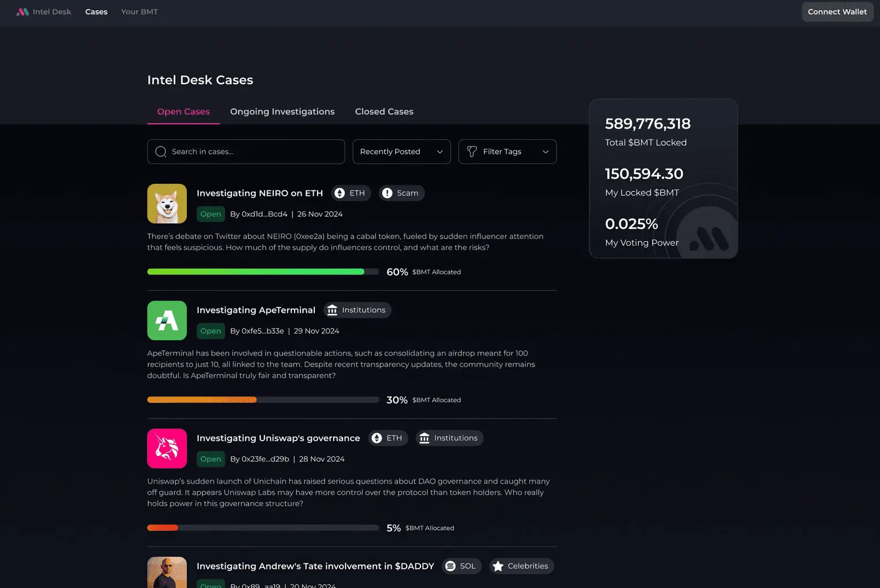Click the red 5% allocation progress bar
880x588 pixels.
tap(263, 527)
